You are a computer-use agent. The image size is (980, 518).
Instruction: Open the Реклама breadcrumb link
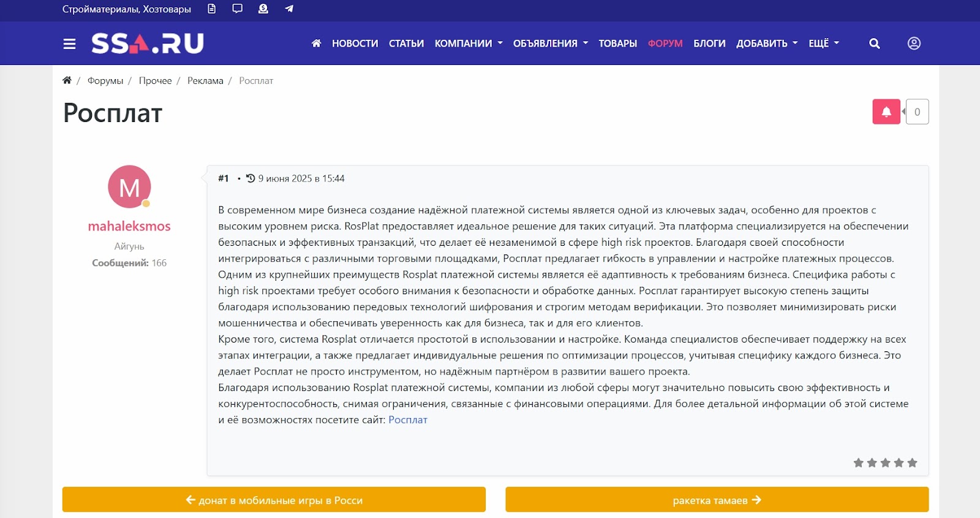(x=205, y=80)
